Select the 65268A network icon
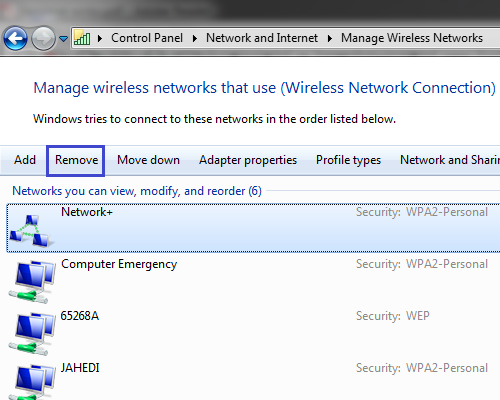Image resolution: width=500 pixels, height=400 pixels. coord(32,334)
